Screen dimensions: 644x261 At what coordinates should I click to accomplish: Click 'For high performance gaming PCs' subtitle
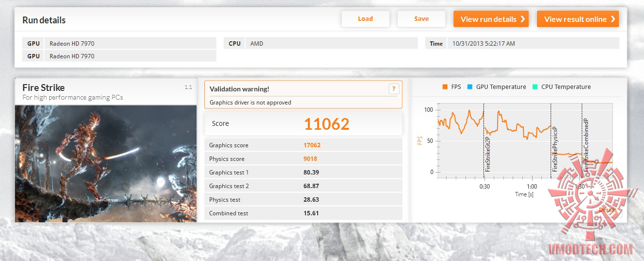pyautogui.click(x=72, y=97)
